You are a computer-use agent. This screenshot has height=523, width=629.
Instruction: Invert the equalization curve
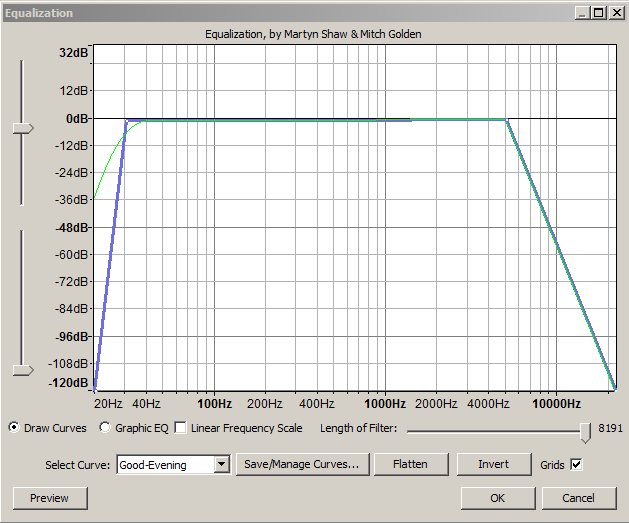[493, 464]
